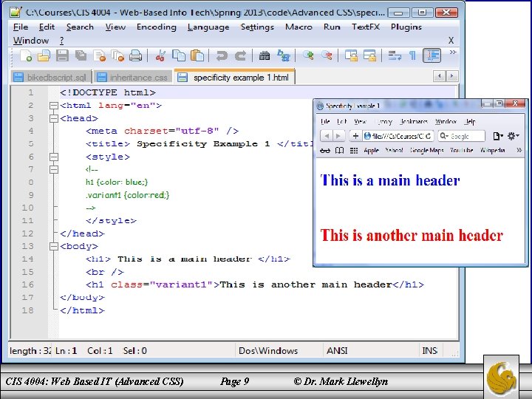Expand the bookmarks bar overflow chevron

tap(519, 150)
